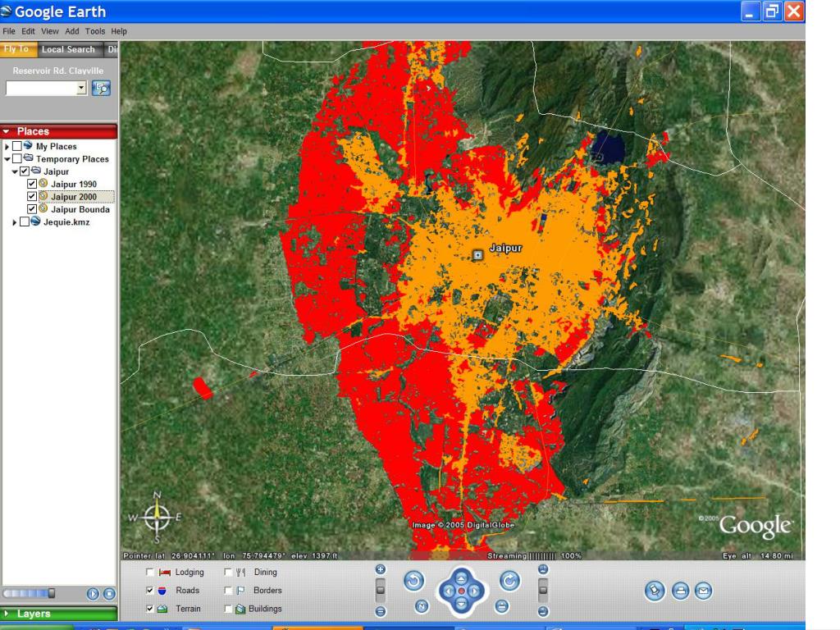Click the Fly To search button icon
Screen dimensions: 840x630
101,88
